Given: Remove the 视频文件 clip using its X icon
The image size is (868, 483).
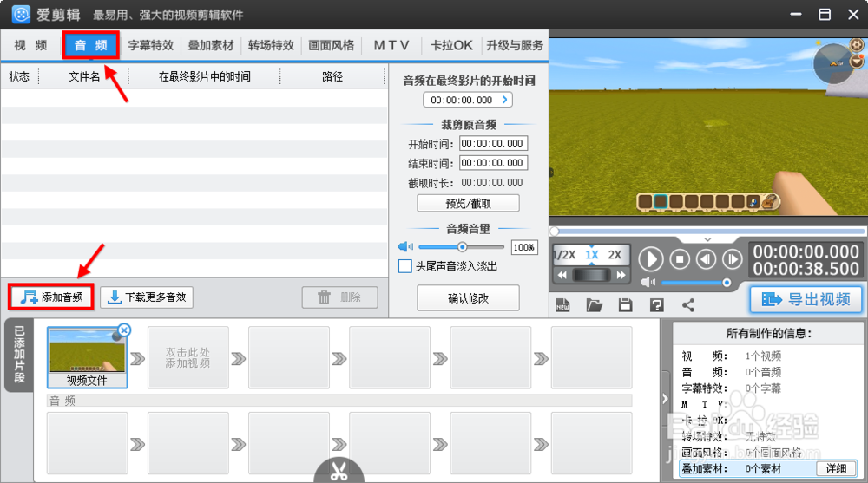Looking at the screenshot, I should (124, 330).
